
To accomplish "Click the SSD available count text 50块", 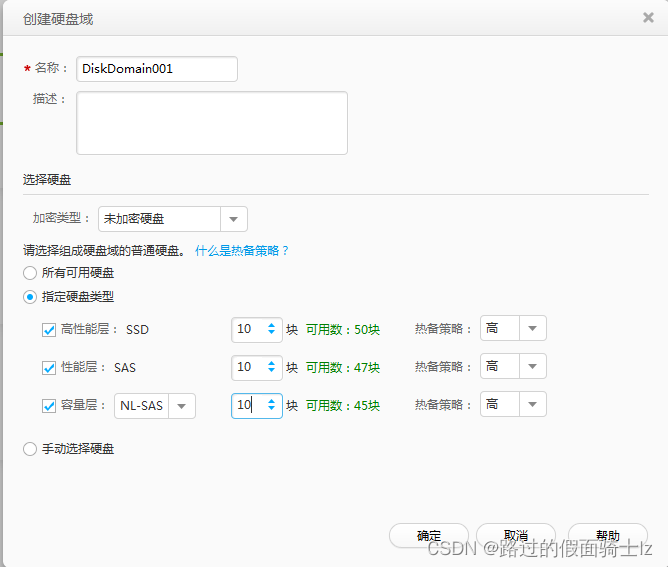I will (367, 330).
